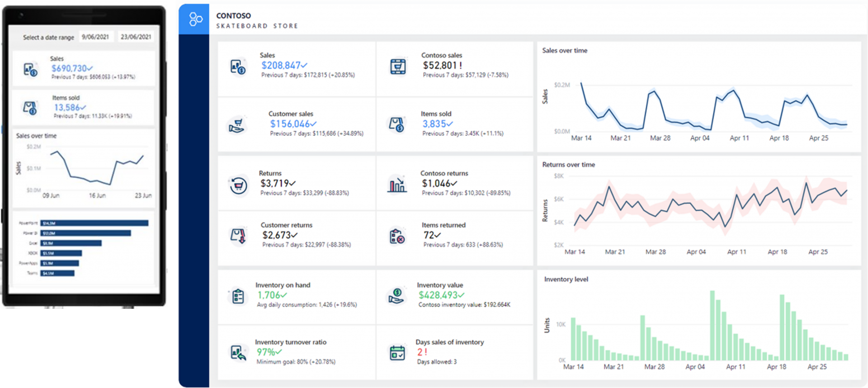
Task: Click the Inventory turnover ratio icon
Action: [x=238, y=353]
